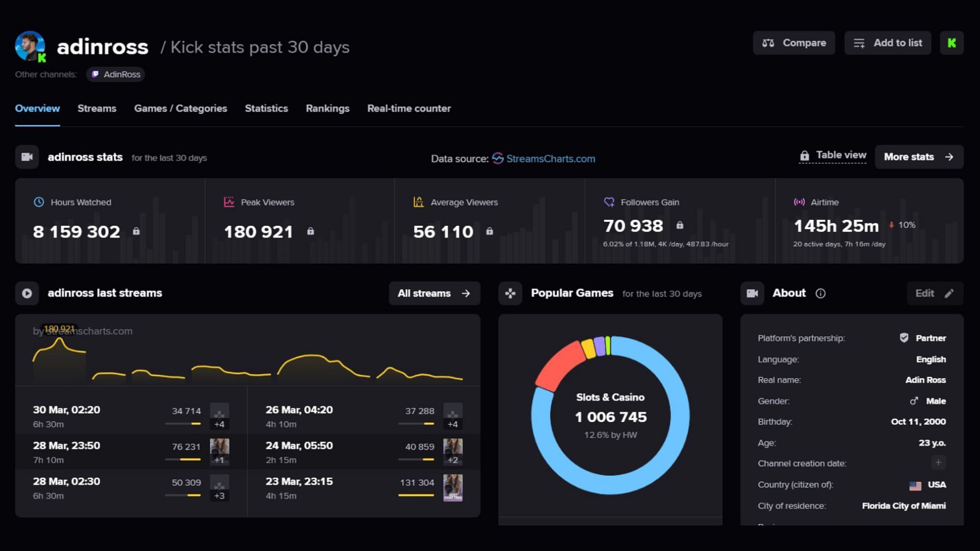Go to the Statistics tab
The width and height of the screenshot is (980, 551).
pyautogui.click(x=266, y=109)
